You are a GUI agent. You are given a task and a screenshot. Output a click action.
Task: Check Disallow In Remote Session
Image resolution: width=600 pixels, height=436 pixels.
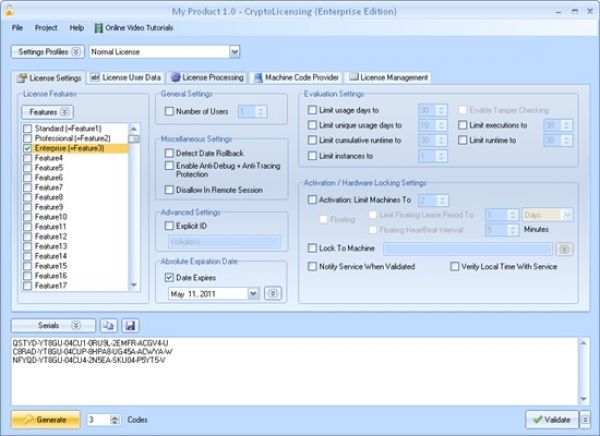(x=169, y=189)
